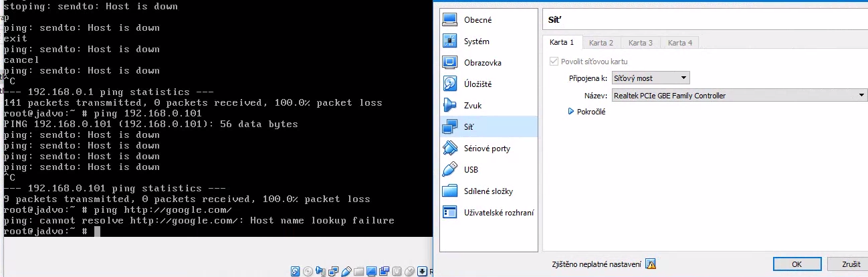Click terminal line 'cannot resolve http://google.com/'
Viewport: 868px width, 277px height.
(199, 220)
